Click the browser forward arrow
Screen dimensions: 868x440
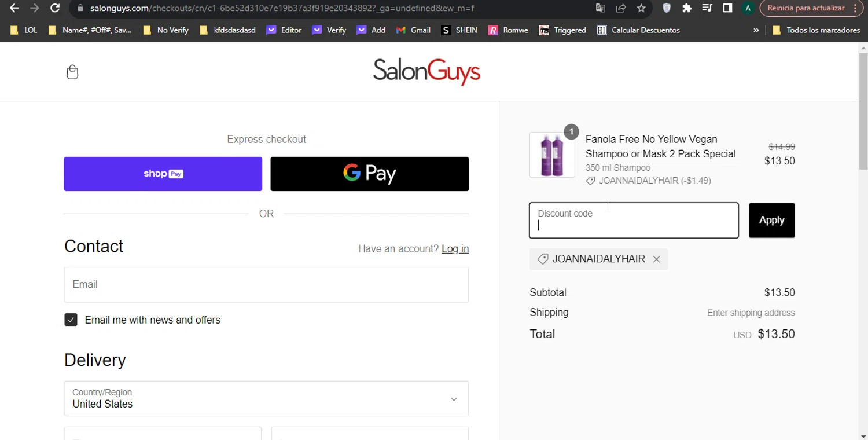click(34, 8)
